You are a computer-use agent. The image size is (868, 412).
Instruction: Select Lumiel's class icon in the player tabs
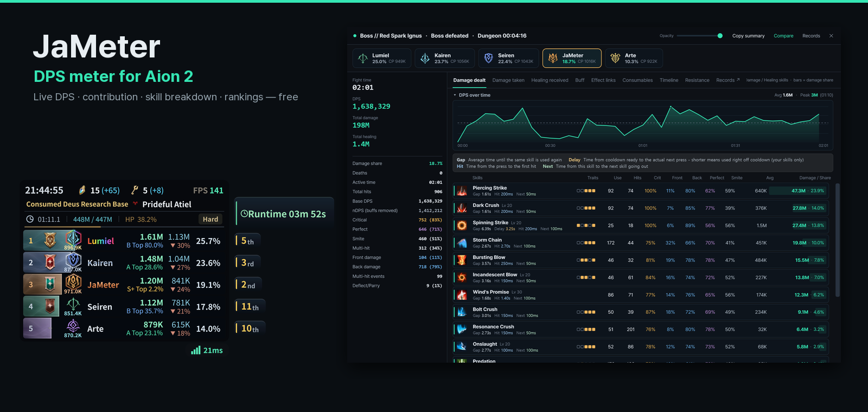pyautogui.click(x=362, y=58)
